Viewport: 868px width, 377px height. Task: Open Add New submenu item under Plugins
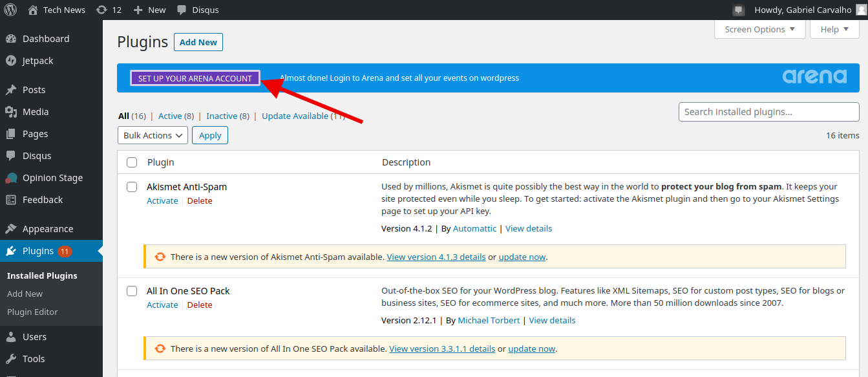(25, 294)
